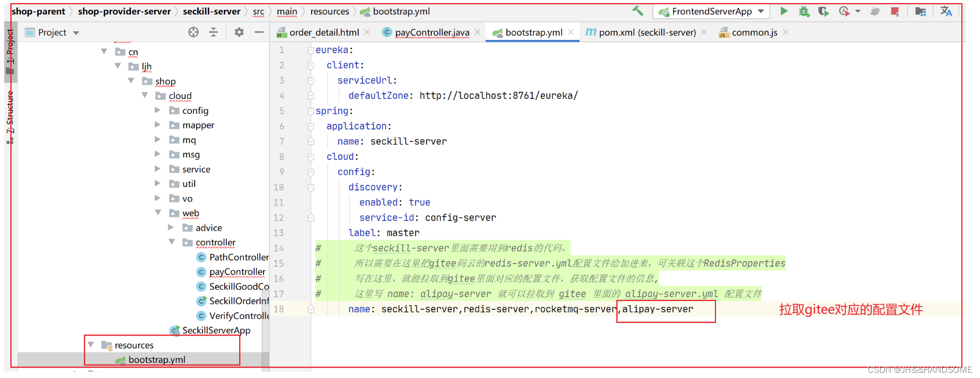980x378 pixels.
Task: Collapse the ljh folder
Action: (118, 66)
